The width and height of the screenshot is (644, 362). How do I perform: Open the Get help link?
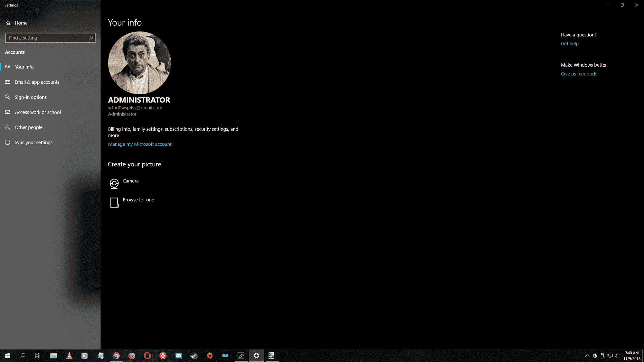click(x=570, y=44)
